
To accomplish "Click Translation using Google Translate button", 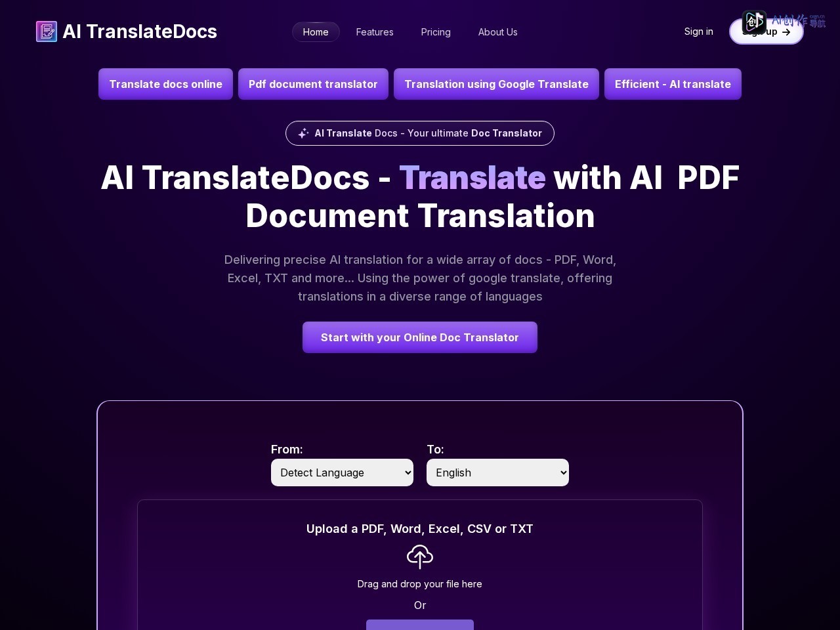I will tap(496, 84).
